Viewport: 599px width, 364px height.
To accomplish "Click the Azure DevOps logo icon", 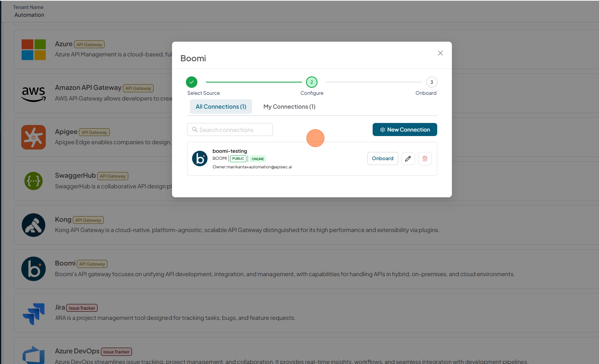I will tap(34, 355).
